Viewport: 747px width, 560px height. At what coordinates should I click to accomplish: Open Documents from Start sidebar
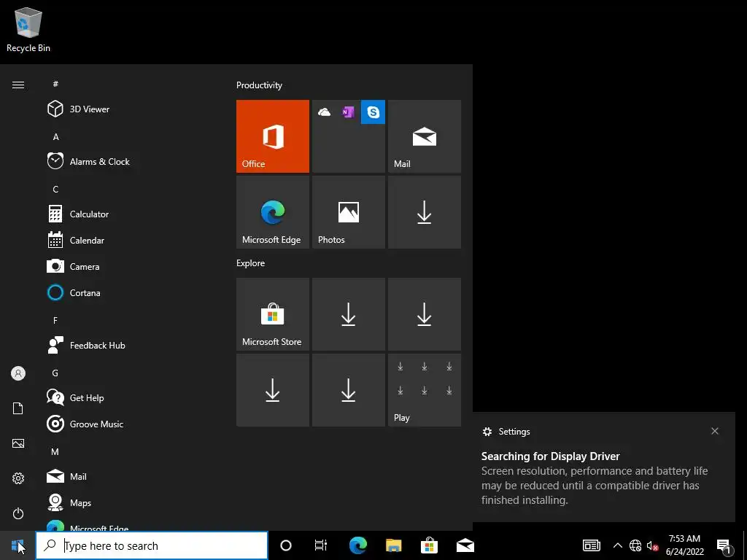[x=18, y=408]
